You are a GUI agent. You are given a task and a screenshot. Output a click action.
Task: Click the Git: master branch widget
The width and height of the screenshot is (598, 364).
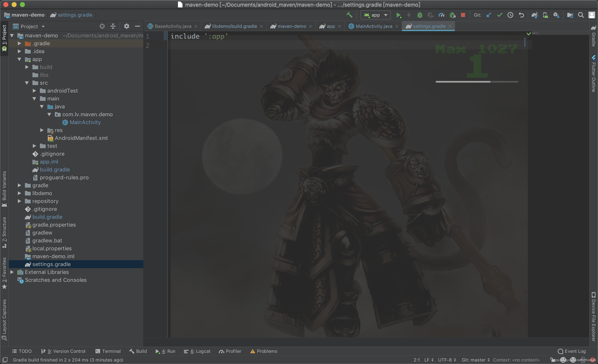[475, 360]
